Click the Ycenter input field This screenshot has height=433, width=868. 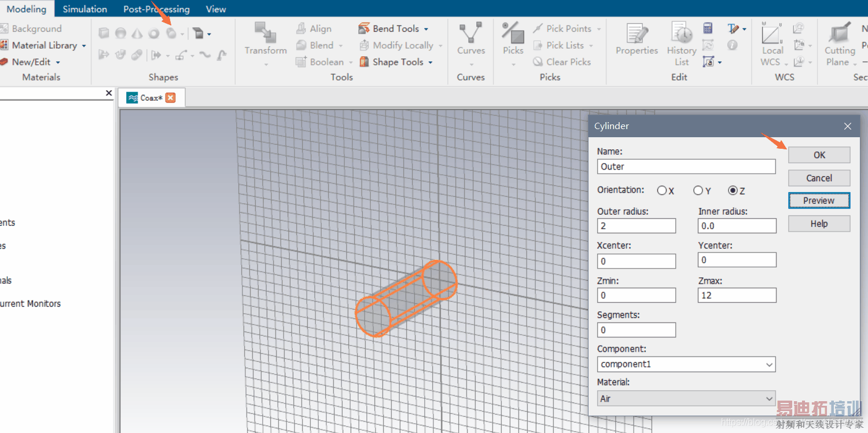[x=737, y=260]
